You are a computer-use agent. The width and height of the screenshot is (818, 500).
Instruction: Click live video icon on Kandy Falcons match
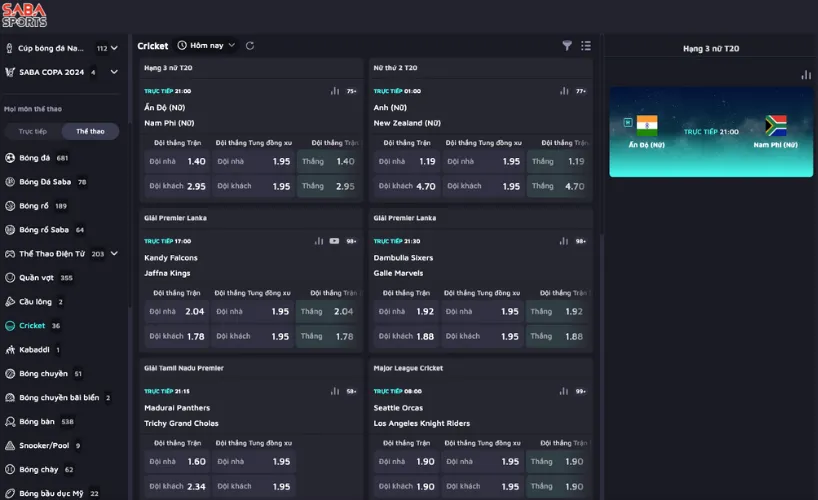(334, 241)
